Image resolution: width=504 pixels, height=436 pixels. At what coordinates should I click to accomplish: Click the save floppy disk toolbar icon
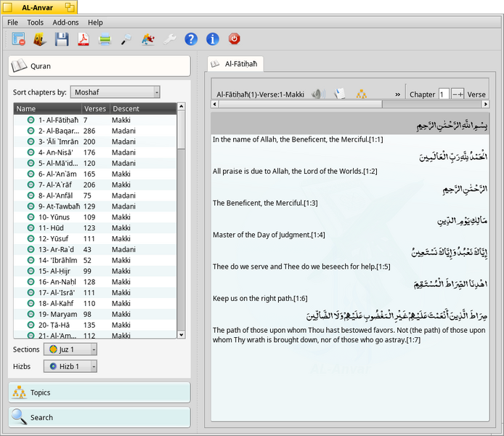[62, 39]
